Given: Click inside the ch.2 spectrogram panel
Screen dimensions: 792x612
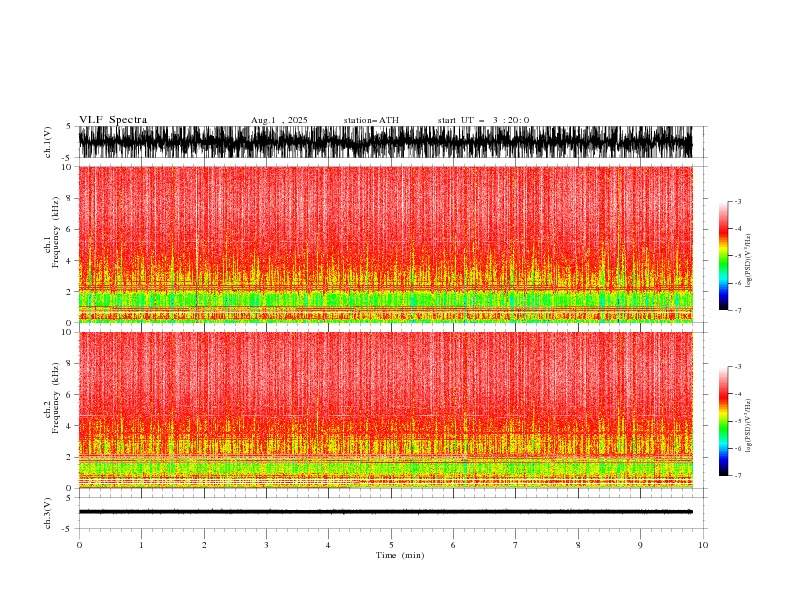Looking at the screenshot, I should click(385, 410).
